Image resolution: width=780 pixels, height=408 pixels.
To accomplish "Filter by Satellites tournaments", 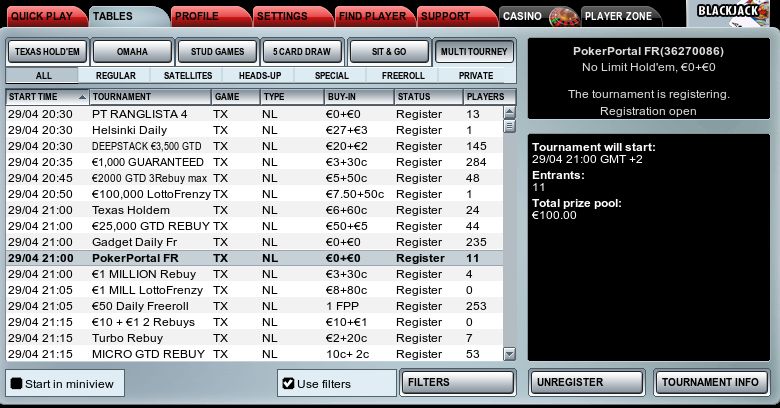I will pyautogui.click(x=188, y=76).
